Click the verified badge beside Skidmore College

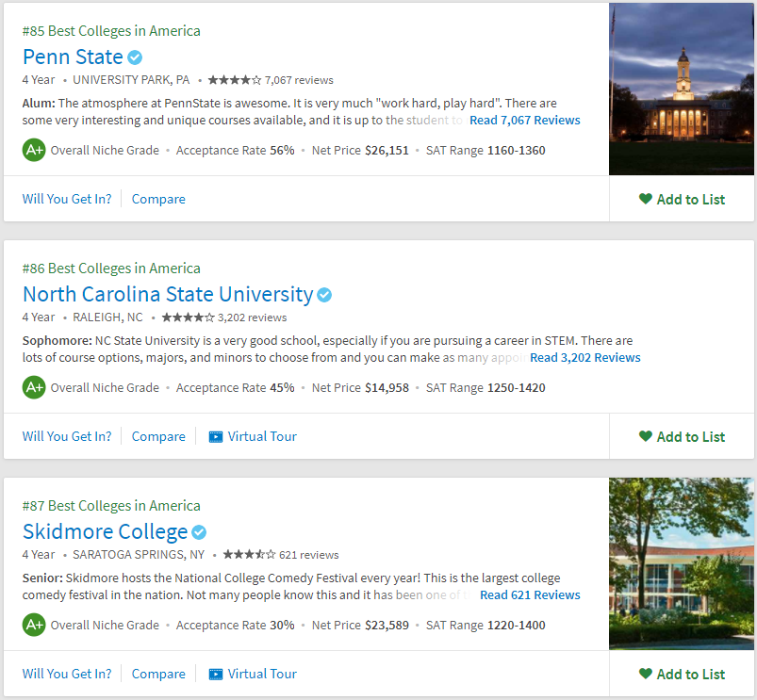199,532
